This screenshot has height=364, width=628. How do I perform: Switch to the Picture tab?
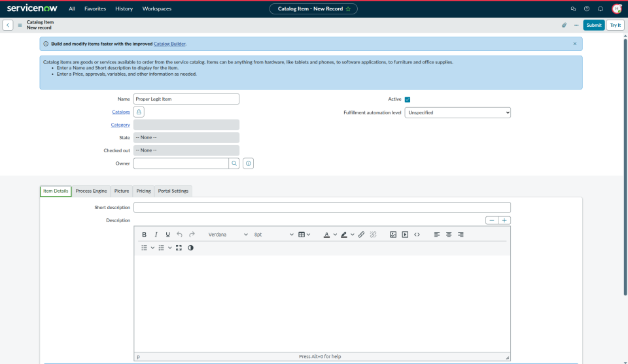point(122,191)
